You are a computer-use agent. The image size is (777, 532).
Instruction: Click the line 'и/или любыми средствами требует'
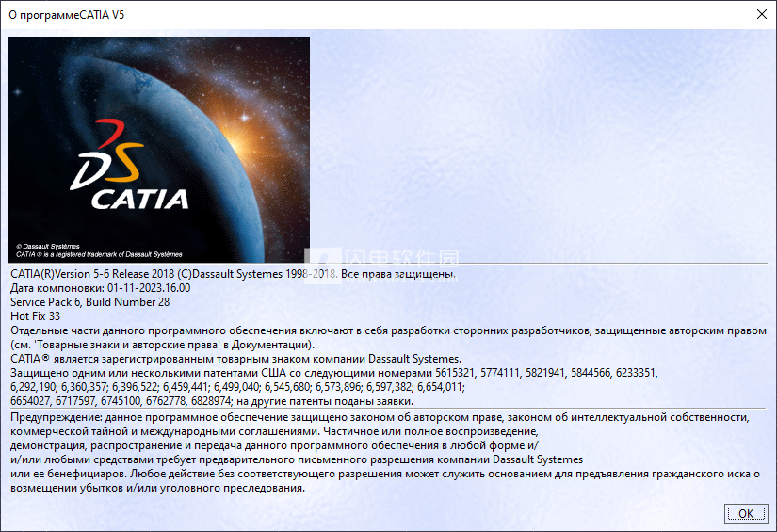point(297,459)
